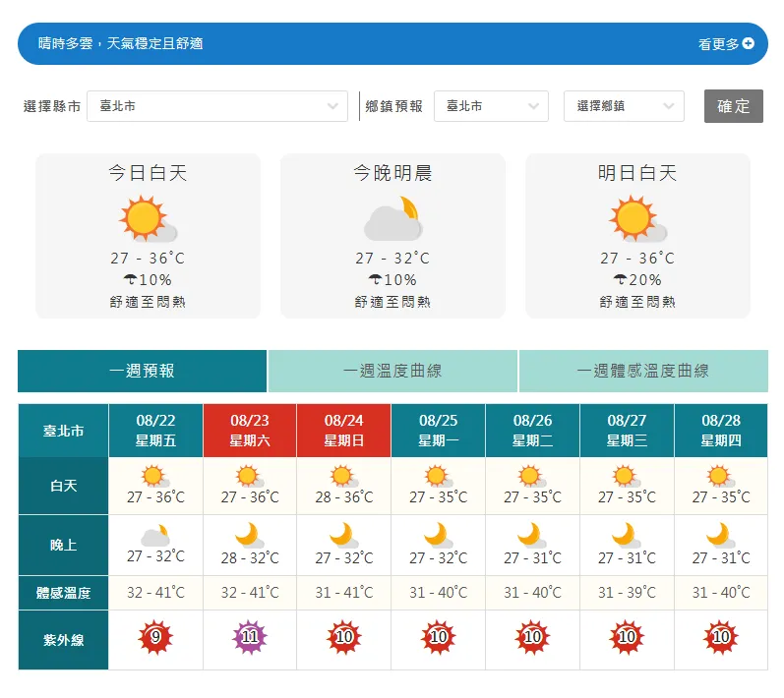Switch to the 一週溫度曲線 tab
The width and height of the screenshot is (784, 698).
[x=392, y=371]
